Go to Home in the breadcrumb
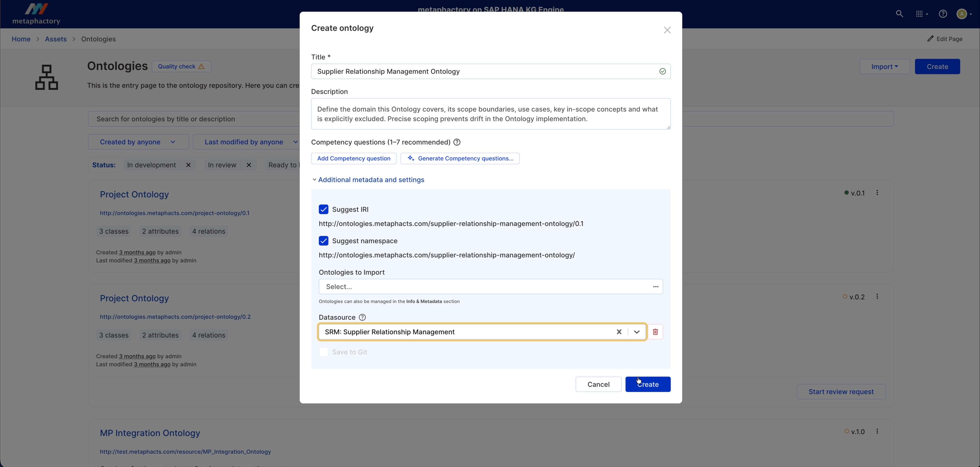This screenshot has height=467, width=980. (21, 39)
